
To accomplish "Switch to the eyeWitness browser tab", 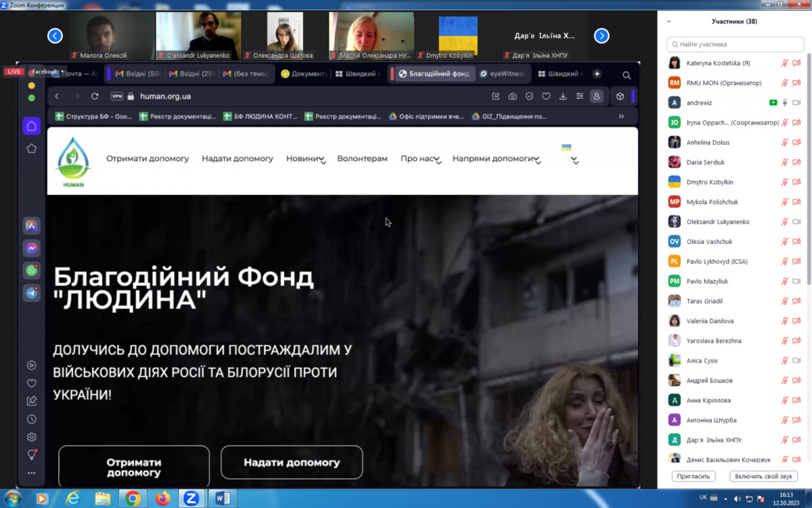I will (502, 74).
